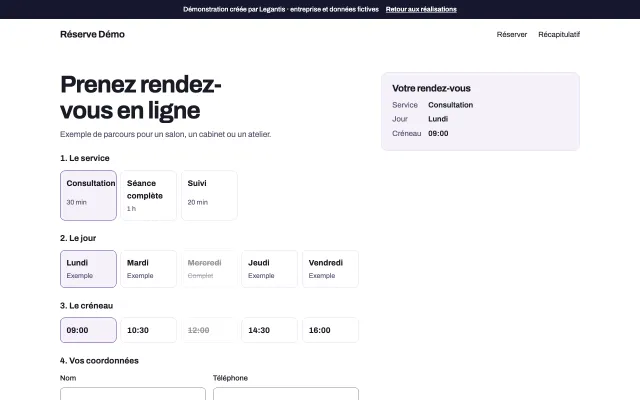Click the '4. Vos coordonnées' heading
The width and height of the screenshot is (640, 400).
click(99, 361)
